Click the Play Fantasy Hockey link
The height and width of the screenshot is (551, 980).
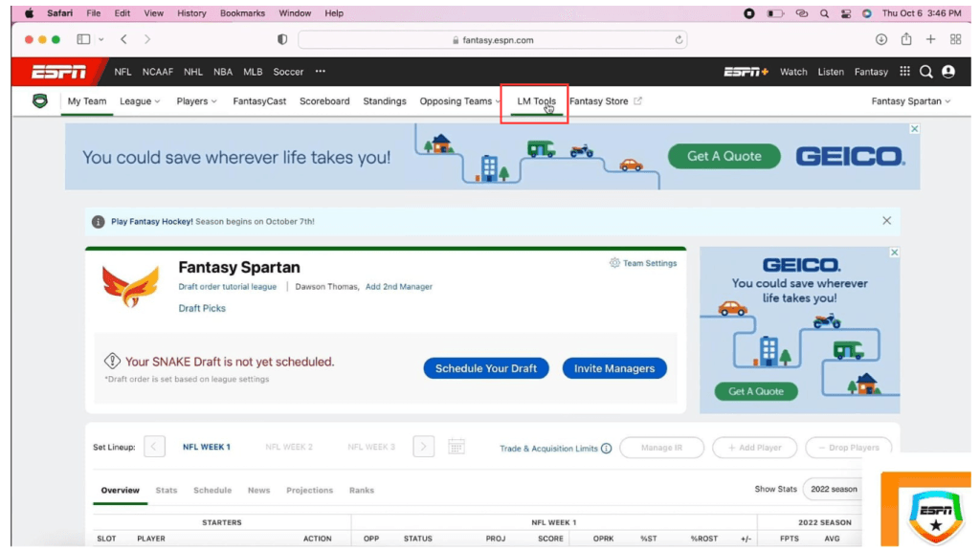point(152,221)
